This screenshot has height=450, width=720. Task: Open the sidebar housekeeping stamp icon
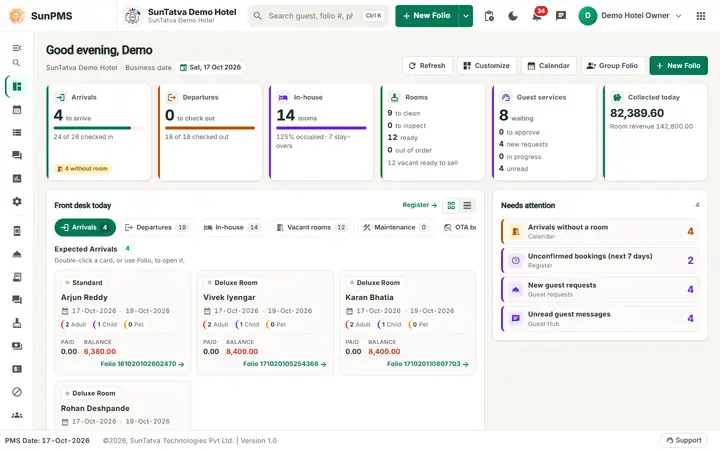point(17,323)
